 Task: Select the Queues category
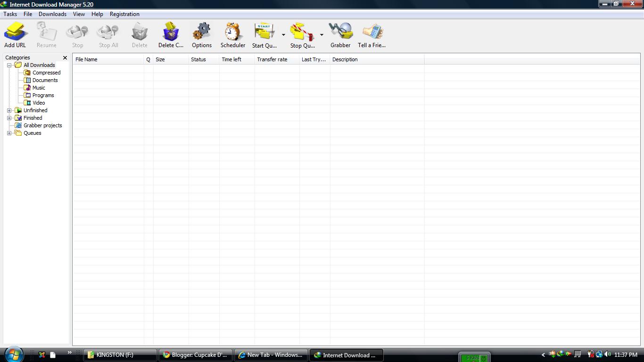(32, 133)
